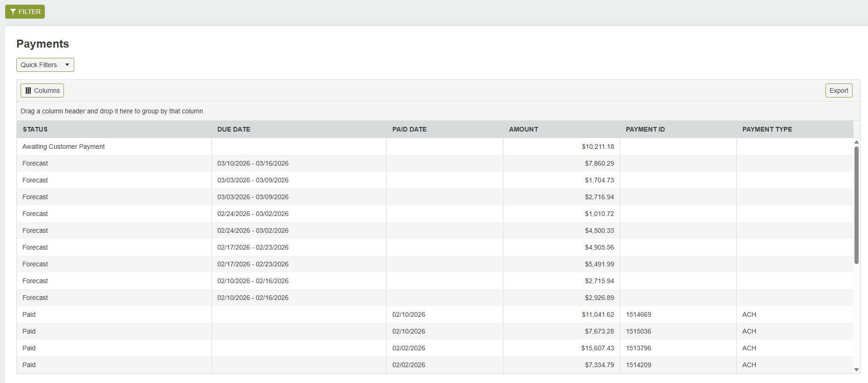
Task: Click the Payments heading
Action: click(x=42, y=44)
